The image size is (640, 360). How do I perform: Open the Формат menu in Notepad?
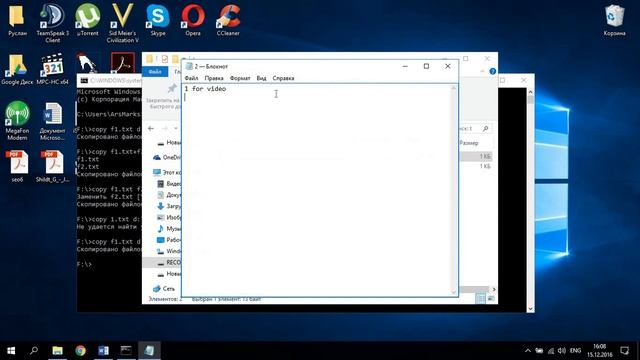(240, 78)
